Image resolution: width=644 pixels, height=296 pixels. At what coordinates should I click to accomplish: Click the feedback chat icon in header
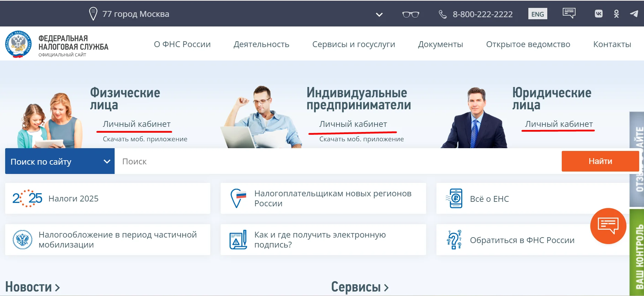point(569,13)
